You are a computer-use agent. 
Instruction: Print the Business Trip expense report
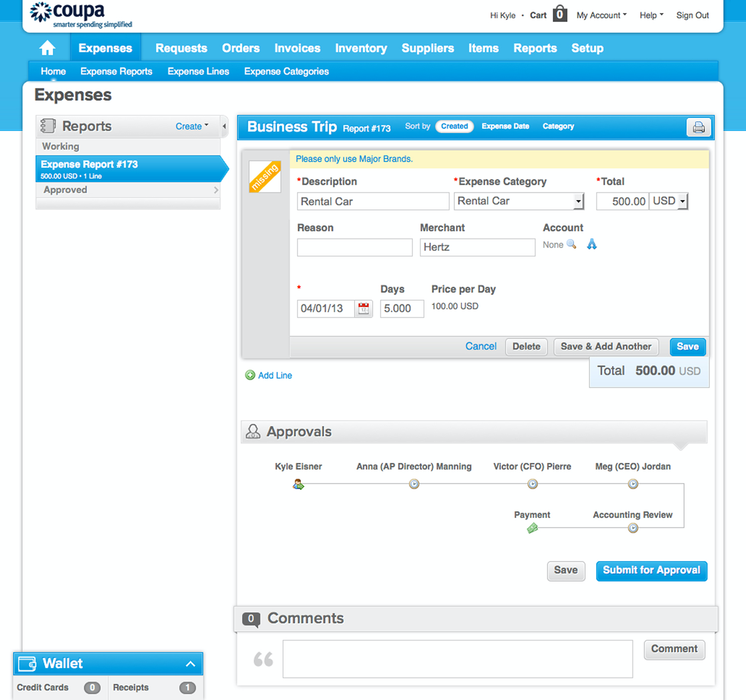pos(698,127)
